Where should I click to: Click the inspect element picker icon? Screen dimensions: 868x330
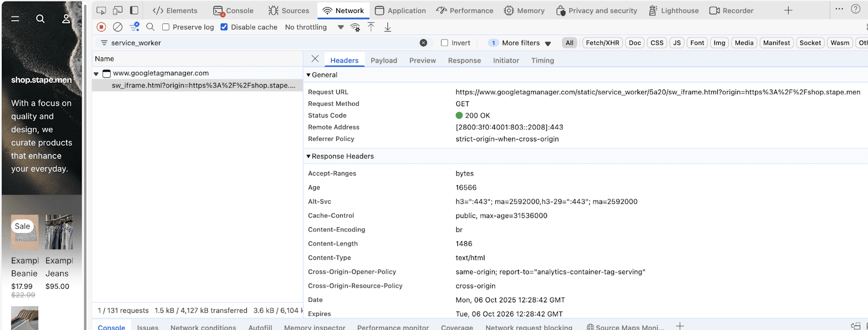pyautogui.click(x=101, y=10)
